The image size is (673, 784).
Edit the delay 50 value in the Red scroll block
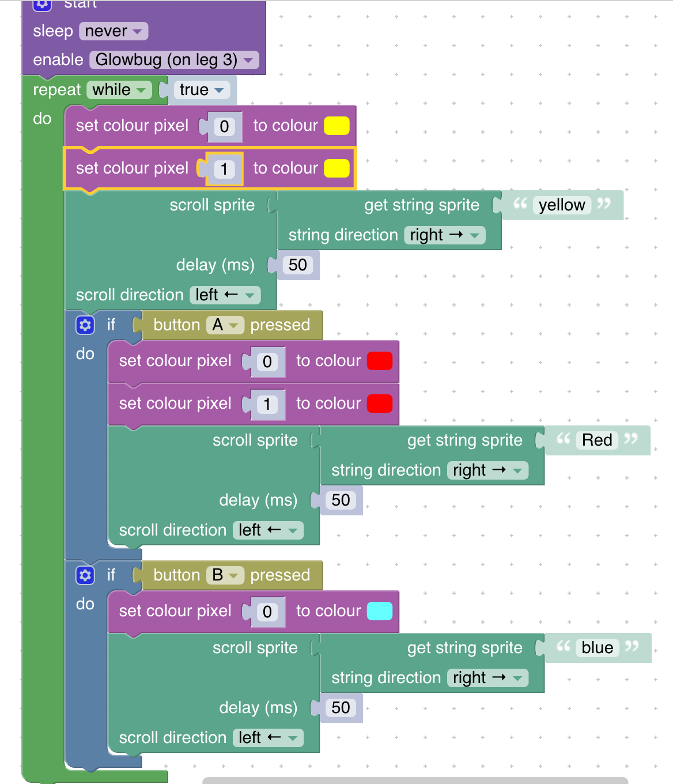[x=340, y=500]
